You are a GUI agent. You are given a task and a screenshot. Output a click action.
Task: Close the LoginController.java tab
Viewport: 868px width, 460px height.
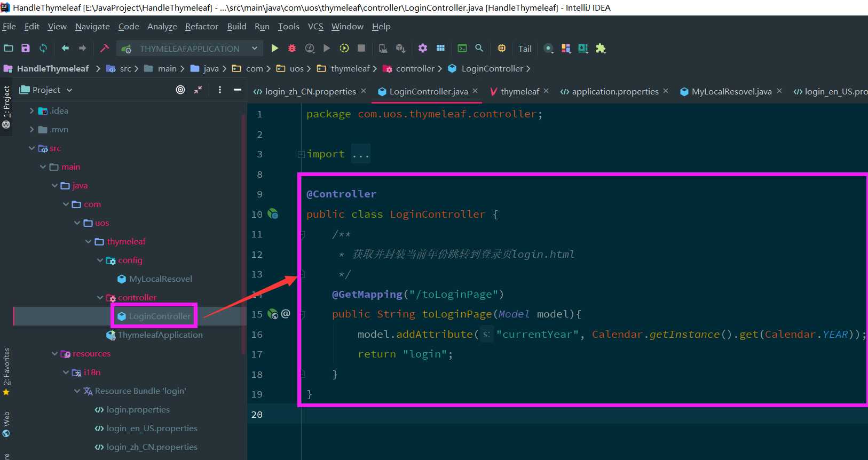click(475, 91)
